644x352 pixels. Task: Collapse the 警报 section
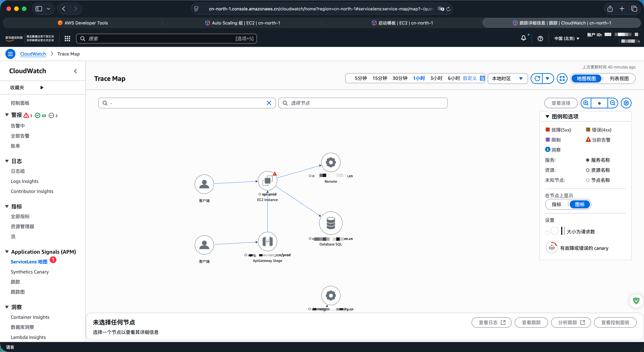coord(7,115)
